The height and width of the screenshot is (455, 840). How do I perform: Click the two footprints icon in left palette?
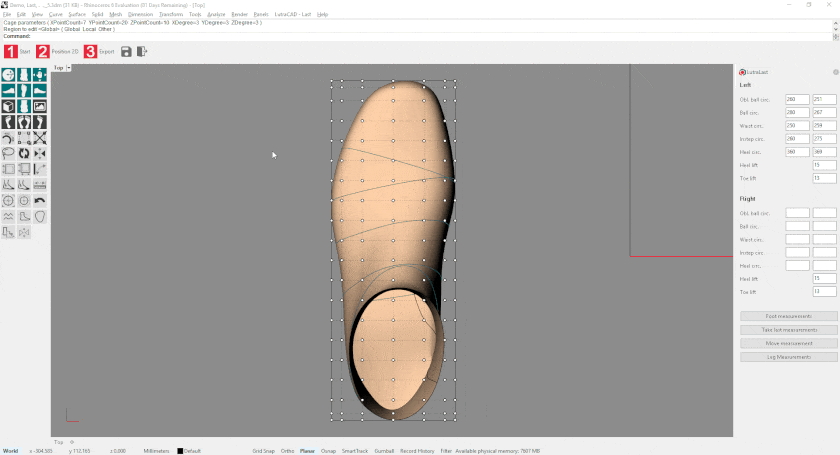(24, 122)
